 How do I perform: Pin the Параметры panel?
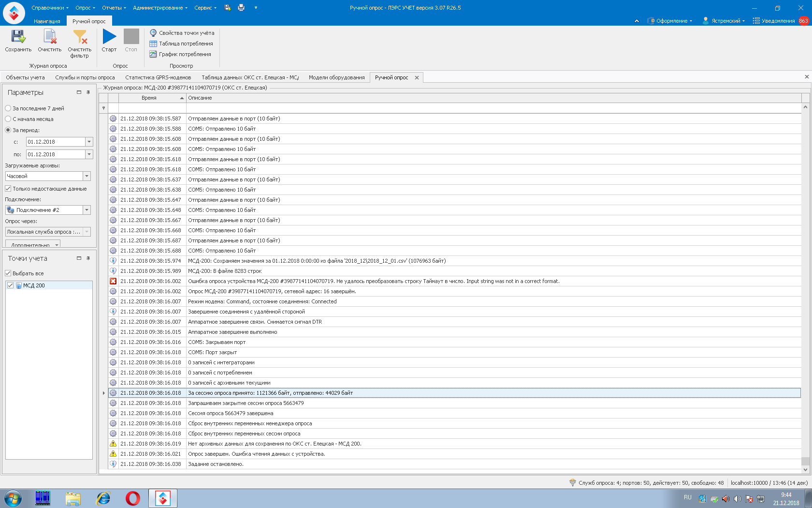pos(88,92)
